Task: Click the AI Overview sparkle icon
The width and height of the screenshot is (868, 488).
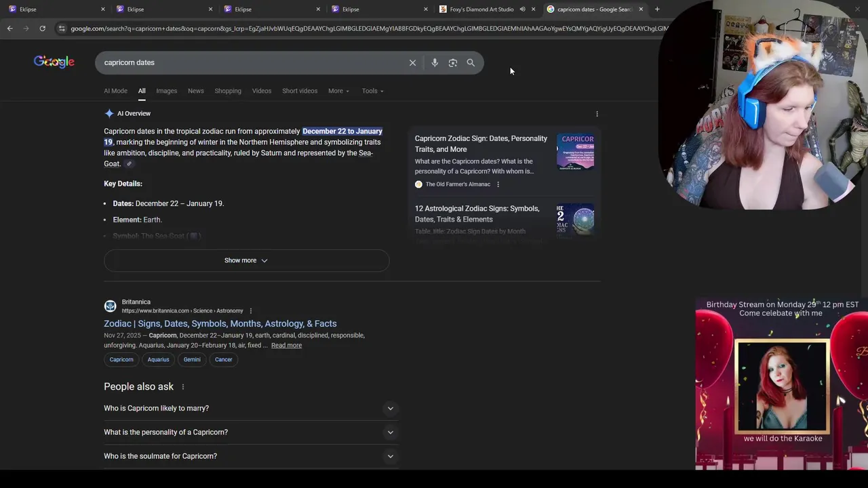Action: (x=109, y=114)
